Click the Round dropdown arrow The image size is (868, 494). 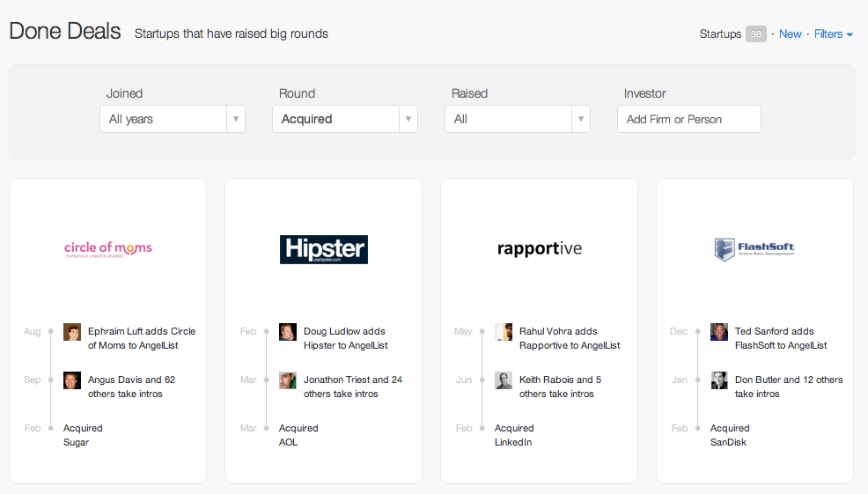[408, 119]
